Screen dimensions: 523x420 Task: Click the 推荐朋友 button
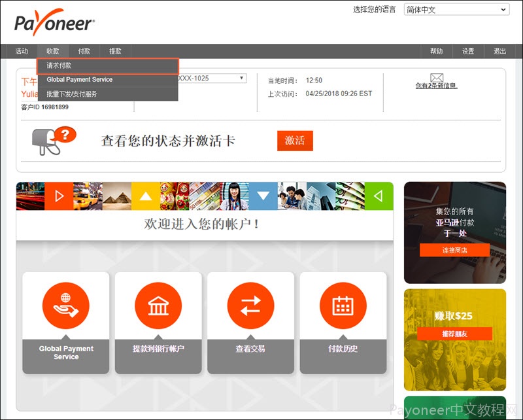point(454,334)
